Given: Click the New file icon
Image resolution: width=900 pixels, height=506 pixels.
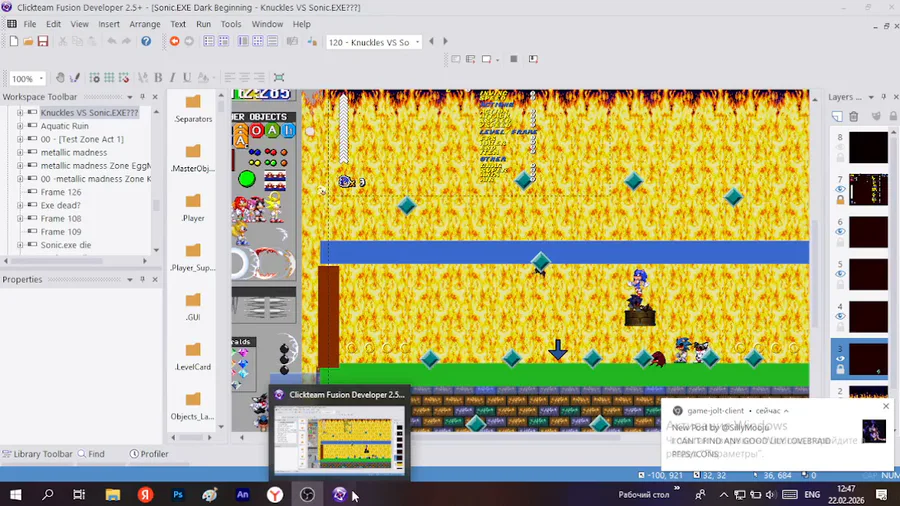Looking at the screenshot, I should 14,41.
